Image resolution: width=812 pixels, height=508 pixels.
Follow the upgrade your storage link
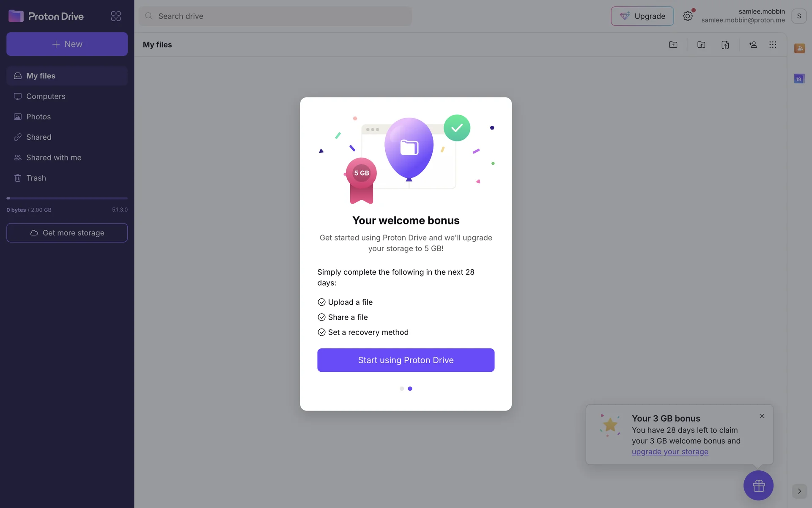click(x=669, y=452)
